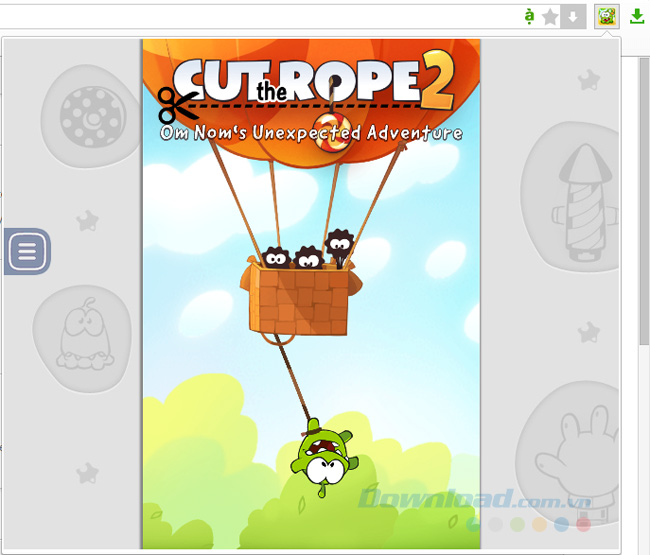Click the Cut the Rope extension icon
The height and width of the screenshot is (555, 650).
point(607,17)
